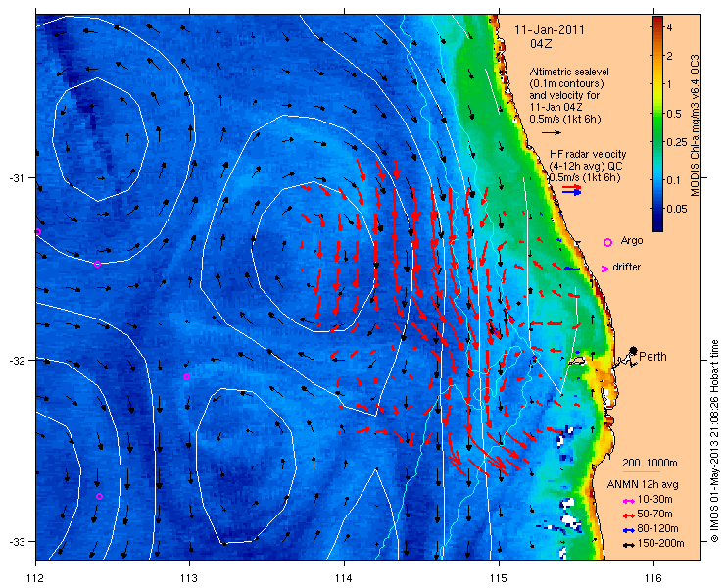The width and height of the screenshot is (725, 588).
Task: Click the -33 latitude axis label
Action: pos(17,541)
